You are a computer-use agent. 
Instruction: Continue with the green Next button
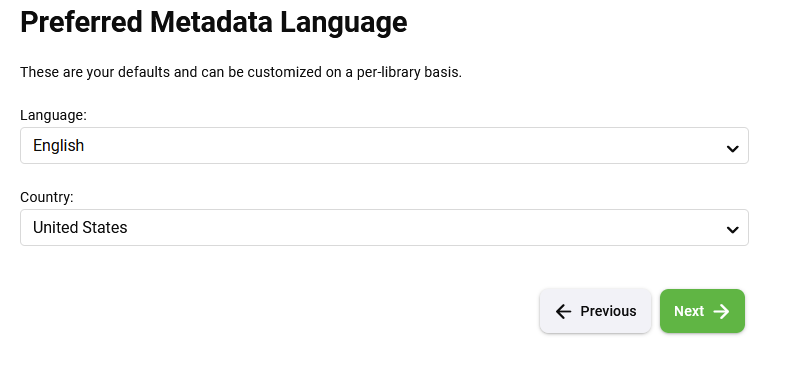702,311
